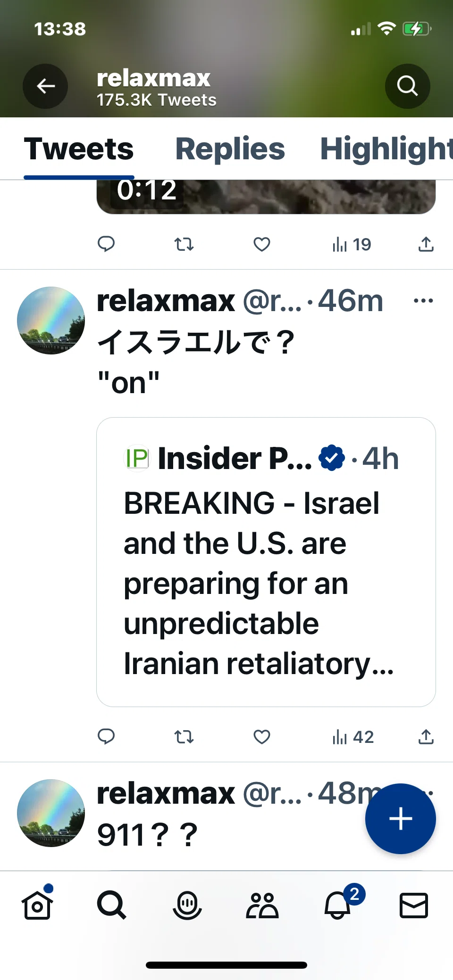Open Spaces microphone tab

tap(187, 905)
